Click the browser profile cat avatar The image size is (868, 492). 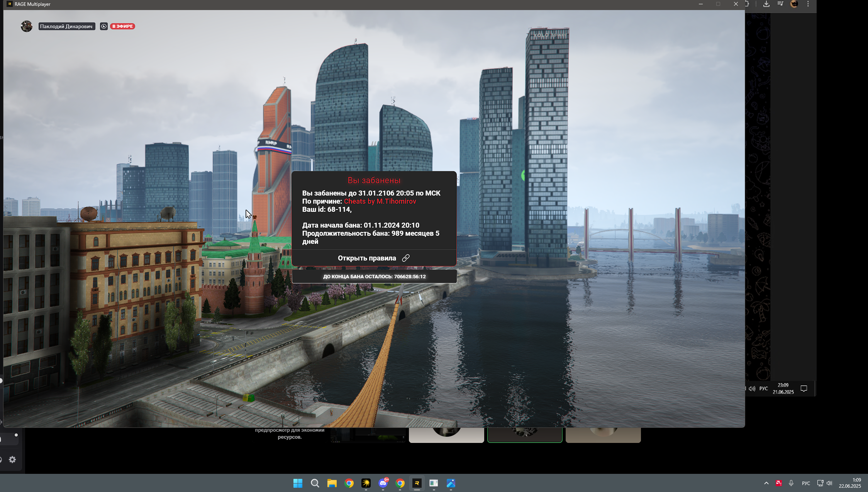(794, 4)
